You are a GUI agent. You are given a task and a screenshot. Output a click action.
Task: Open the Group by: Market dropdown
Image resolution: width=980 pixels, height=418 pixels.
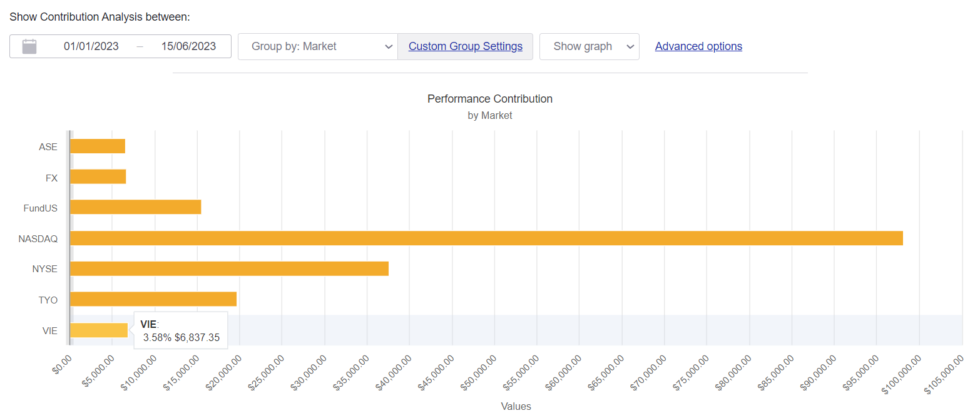pyautogui.click(x=317, y=46)
